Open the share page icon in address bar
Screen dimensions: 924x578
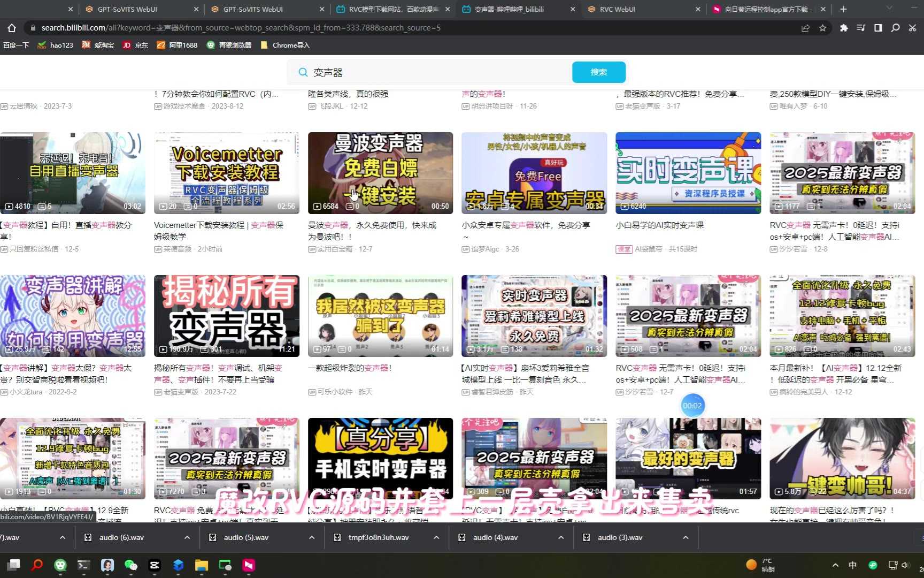click(805, 28)
